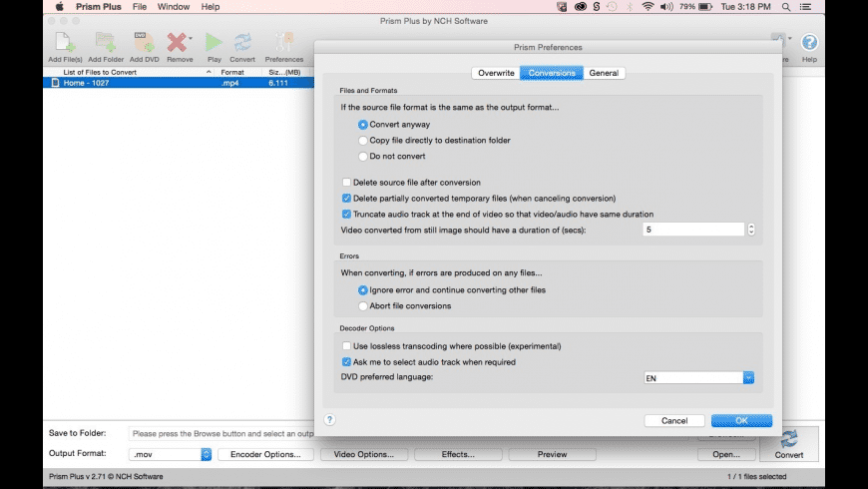This screenshot has height=489, width=868.
Task: Click the Open... button
Action: [726, 454]
